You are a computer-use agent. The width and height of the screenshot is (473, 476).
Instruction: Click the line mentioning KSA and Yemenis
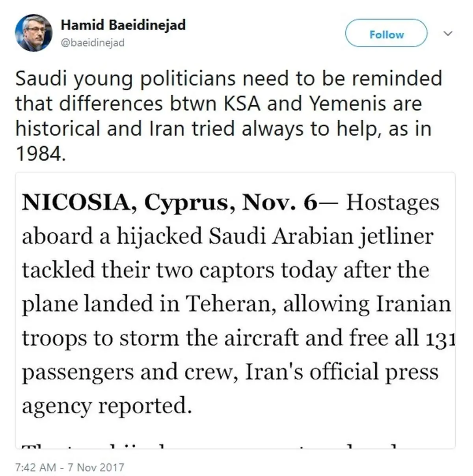[x=218, y=104]
